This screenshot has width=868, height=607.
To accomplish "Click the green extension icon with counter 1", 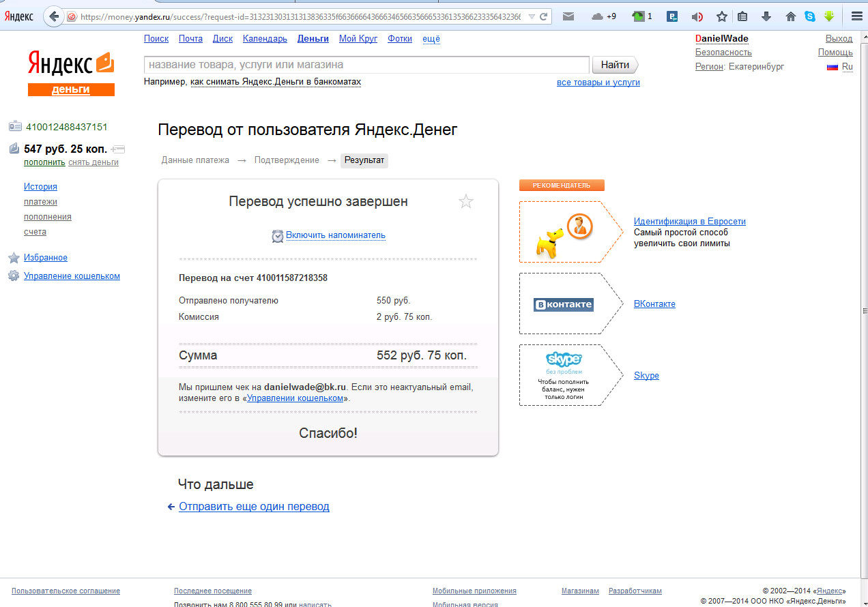I will (x=642, y=16).
